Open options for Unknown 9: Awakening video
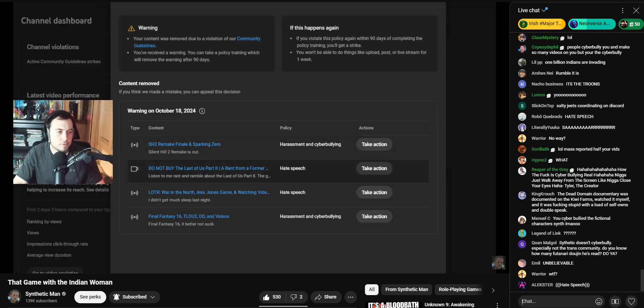The image size is (644, 308). coord(497,305)
